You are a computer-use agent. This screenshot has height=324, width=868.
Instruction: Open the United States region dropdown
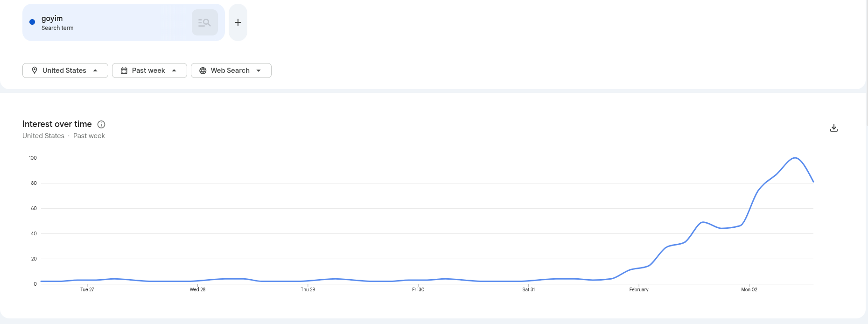point(65,70)
